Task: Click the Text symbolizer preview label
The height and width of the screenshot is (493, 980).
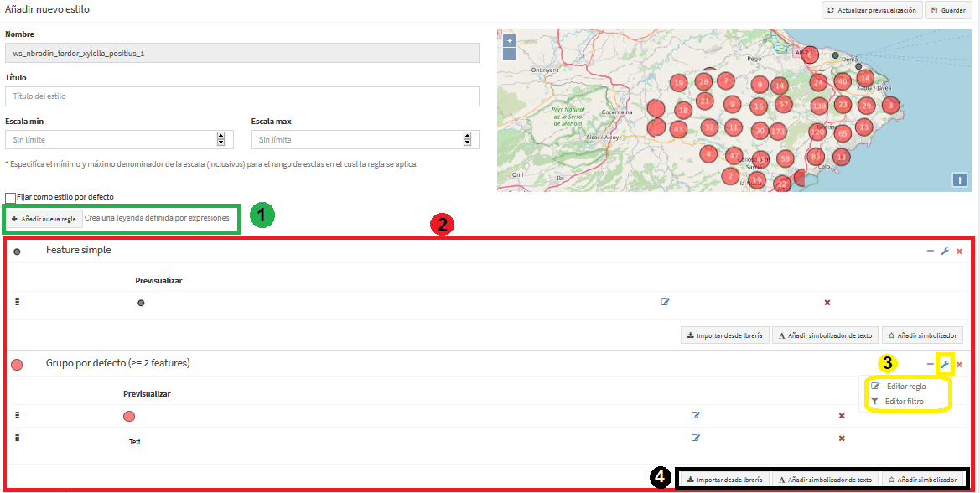Action: click(134, 442)
